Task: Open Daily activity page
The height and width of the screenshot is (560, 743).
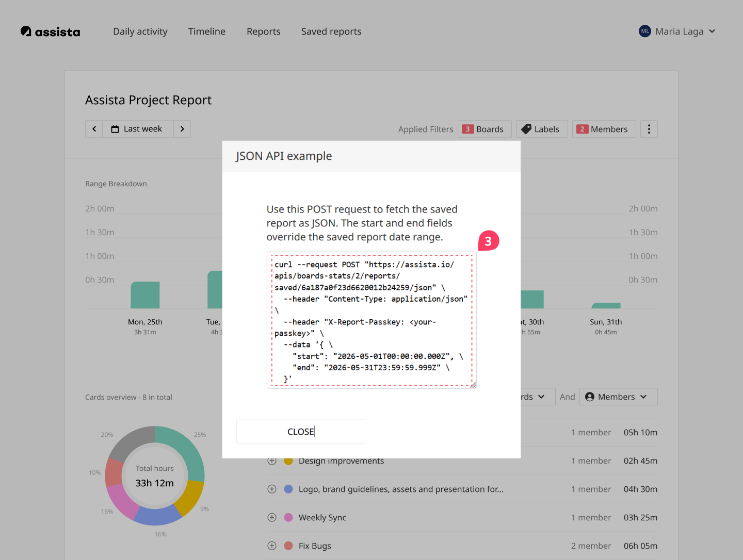Action: tap(140, 31)
